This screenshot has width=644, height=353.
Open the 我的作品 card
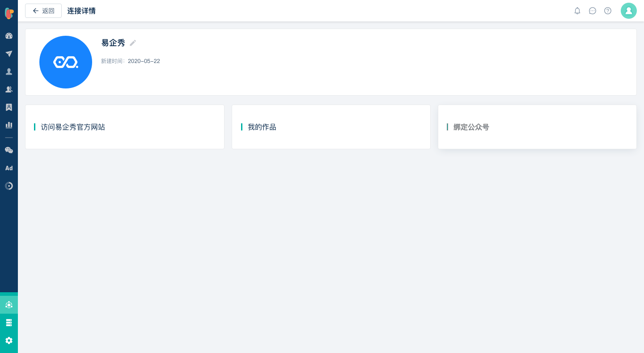click(x=331, y=127)
